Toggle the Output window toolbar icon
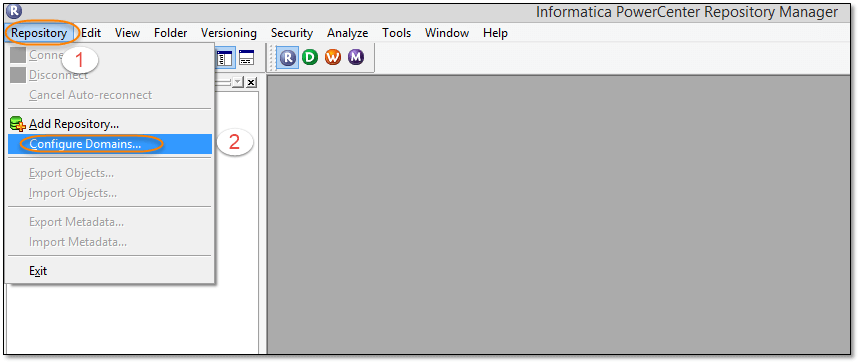This screenshot has width=860, height=364. tap(246, 58)
